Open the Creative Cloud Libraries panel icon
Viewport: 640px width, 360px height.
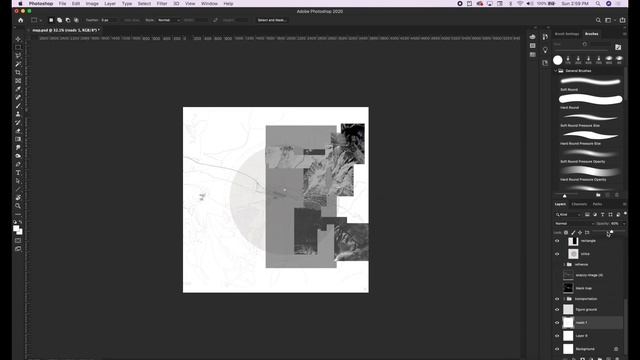pos(545,63)
